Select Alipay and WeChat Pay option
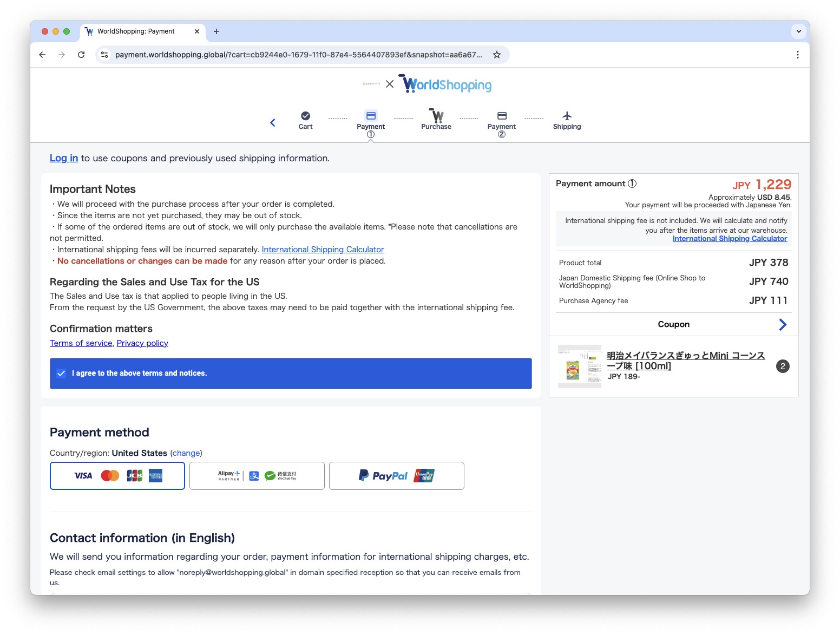The width and height of the screenshot is (840, 635). tap(257, 476)
